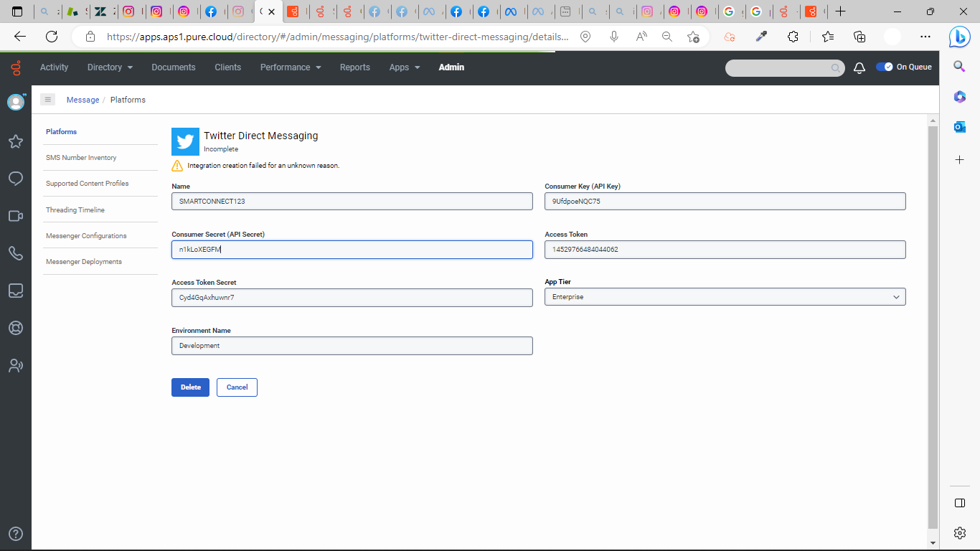Expand the Directory dropdown menu
The width and height of the screenshot is (980, 551).
click(x=110, y=67)
